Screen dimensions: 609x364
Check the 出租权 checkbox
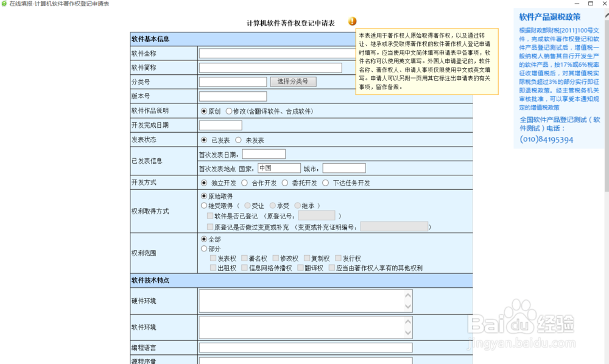tap(213, 267)
